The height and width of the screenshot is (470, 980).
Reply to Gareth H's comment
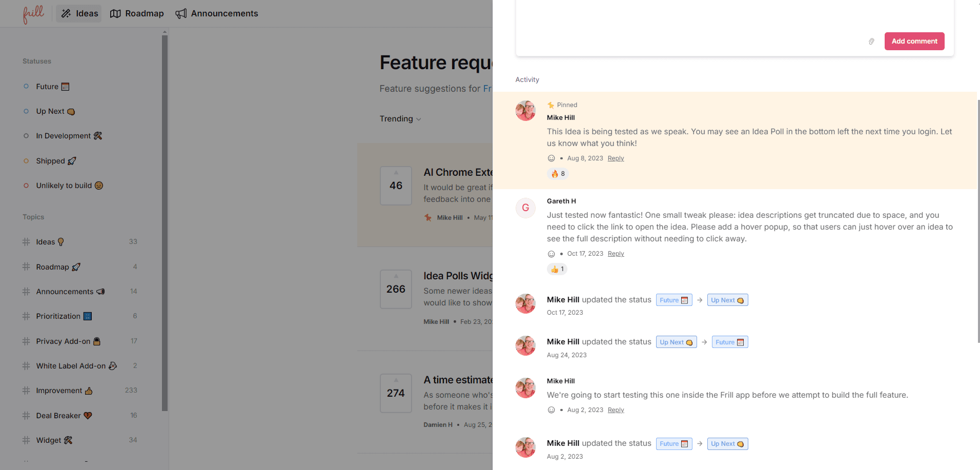(x=616, y=254)
